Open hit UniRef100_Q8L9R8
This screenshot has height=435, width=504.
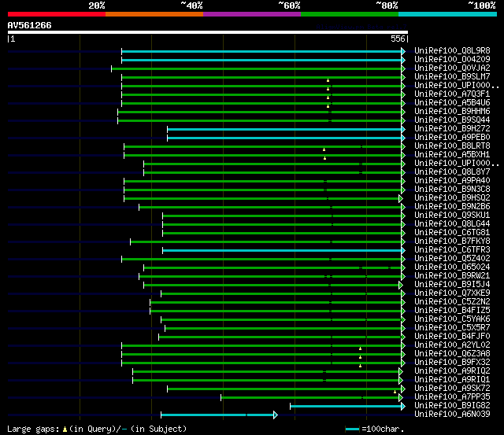pyautogui.click(x=452, y=50)
